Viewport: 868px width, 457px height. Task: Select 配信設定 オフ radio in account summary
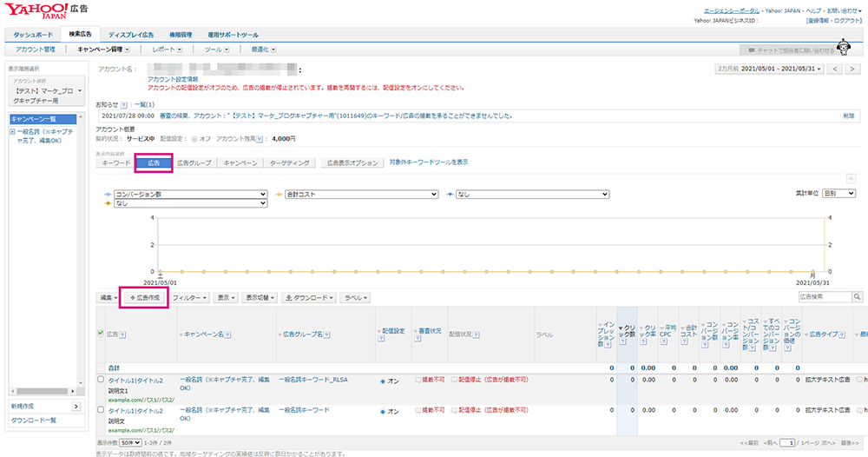click(x=194, y=139)
